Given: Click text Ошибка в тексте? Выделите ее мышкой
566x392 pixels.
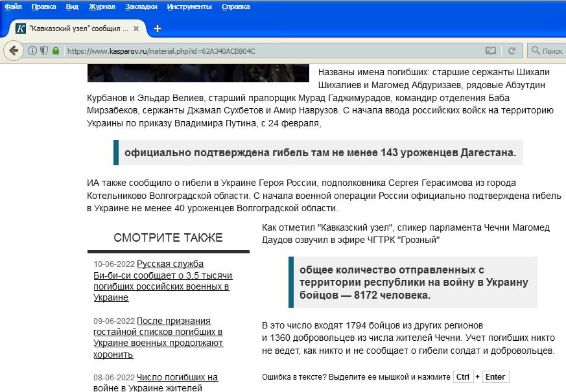Looking at the screenshot, I should [357, 377].
